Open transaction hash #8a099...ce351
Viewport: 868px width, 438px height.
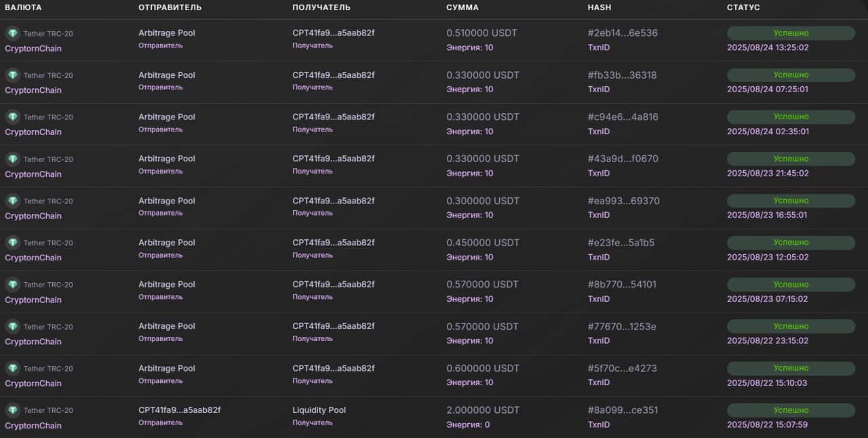point(623,410)
